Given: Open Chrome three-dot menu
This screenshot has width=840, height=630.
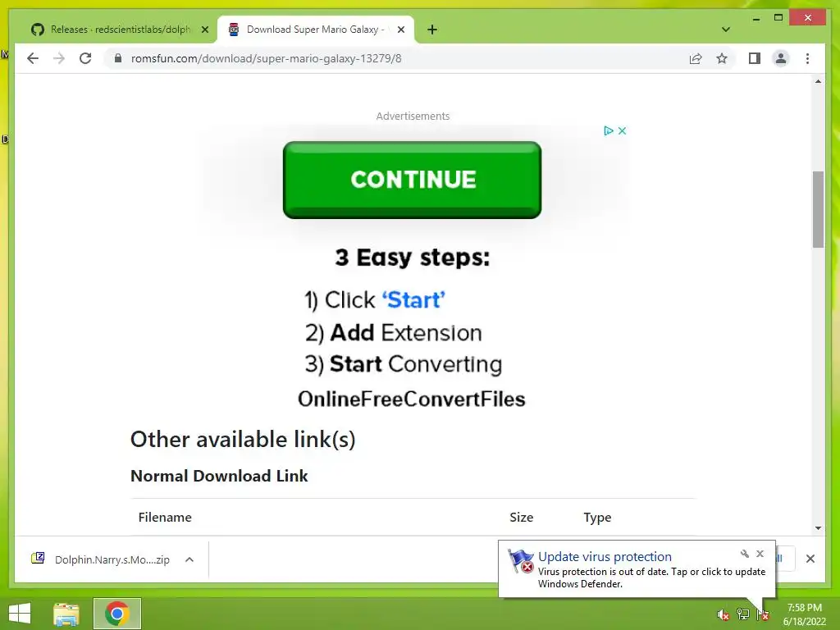Looking at the screenshot, I should (x=807, y=58).
